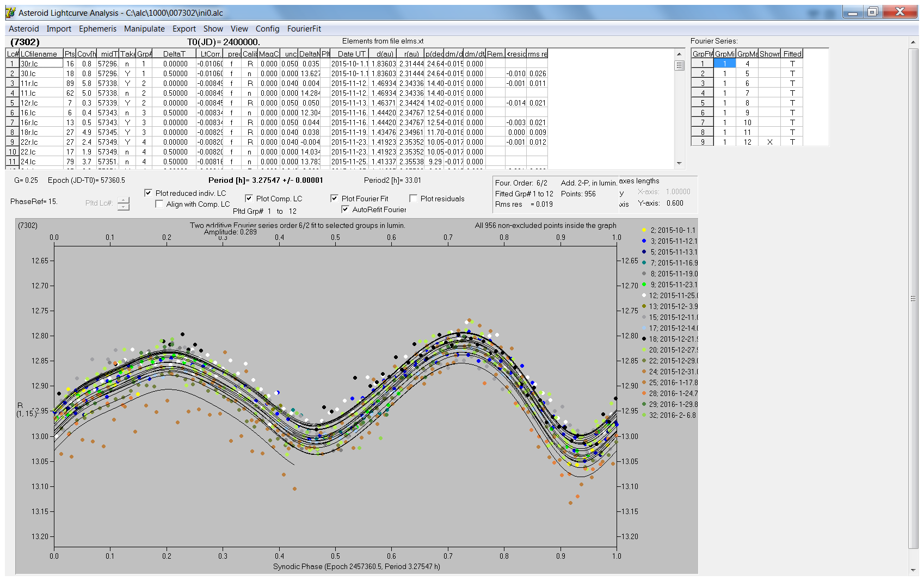Image resolution: width=924 pixels, height=581 pixels.
Task: Open the Ephemeris menu
Action: coord(98,29)
